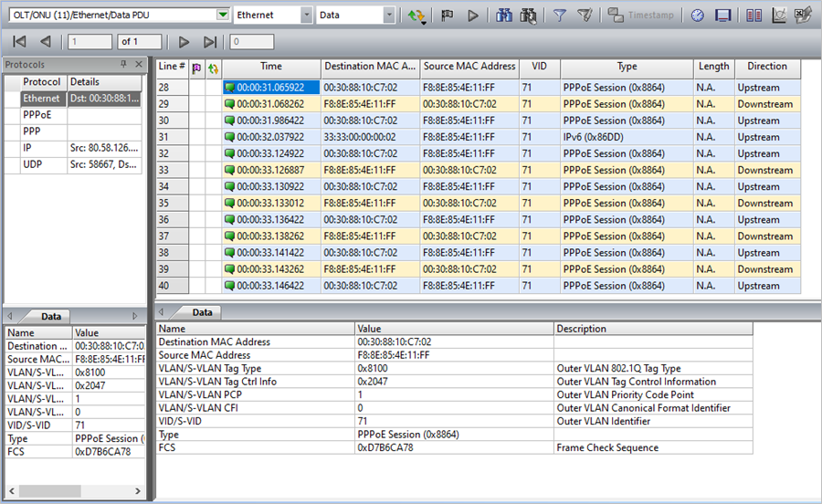Open the Ethernet protocol dropdown
This screenshot has width=822, height=504.
(x=306, y=16)
